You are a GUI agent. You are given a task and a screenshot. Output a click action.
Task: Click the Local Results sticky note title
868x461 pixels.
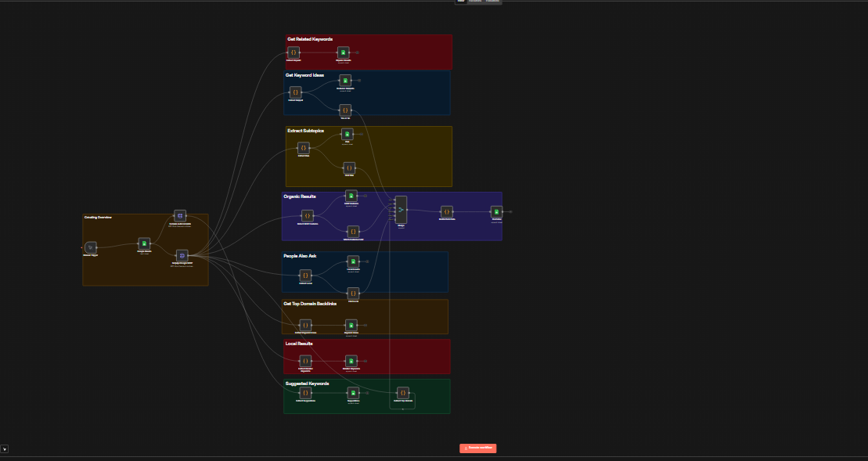pos(299,344)
